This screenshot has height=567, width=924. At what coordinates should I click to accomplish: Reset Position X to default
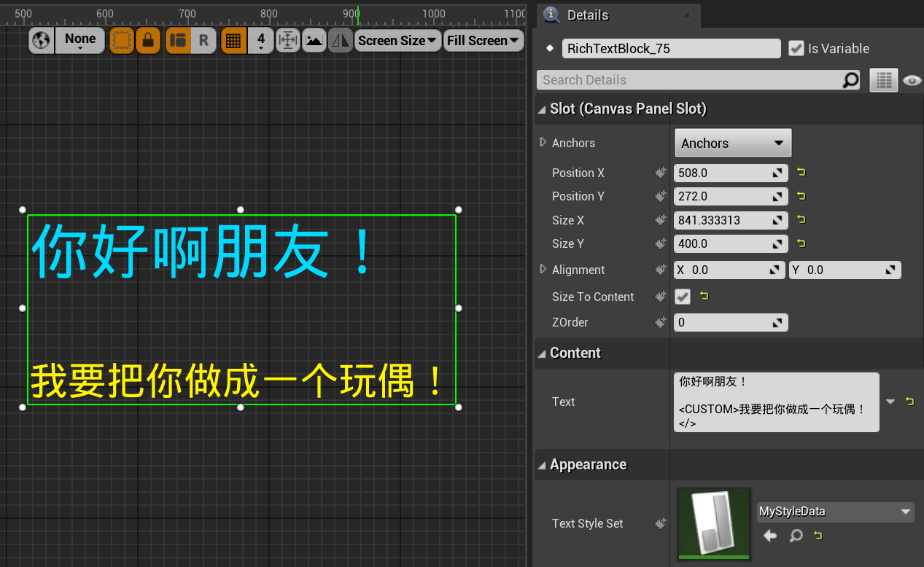click(801, 173)
